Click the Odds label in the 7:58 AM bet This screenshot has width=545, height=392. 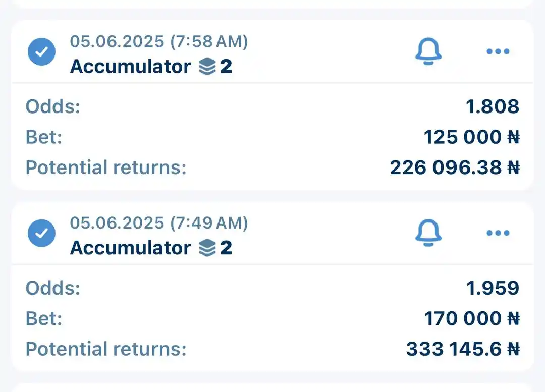click(53, 106)
